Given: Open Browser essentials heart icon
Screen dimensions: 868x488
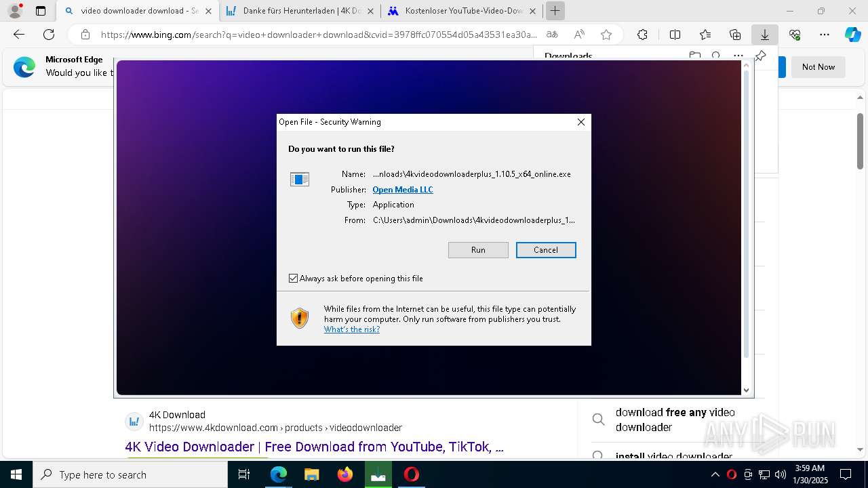Looking at the screenshot, I should pyautogui.click(x=795, y=35).
